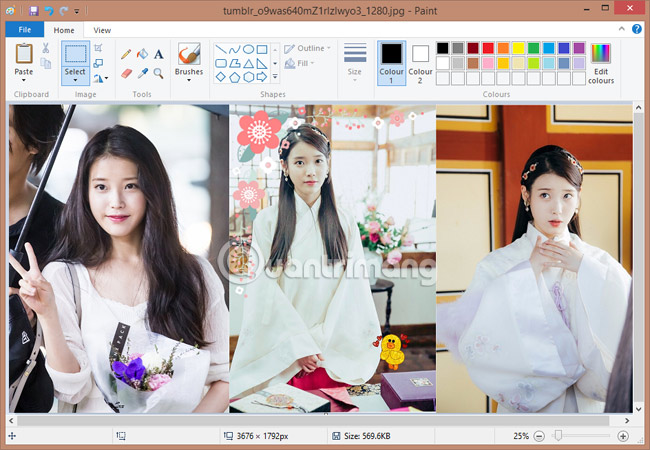Choose the Pentagon shape
This screenshot has width=650, height=450.
tap(235, 77)
